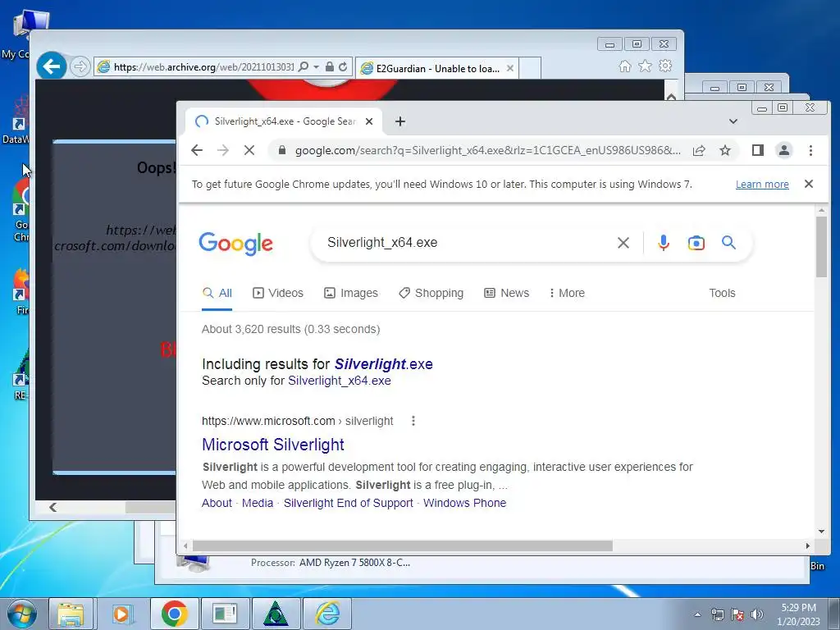Submit search with the magnifier icon

click(x=728, y=243)
